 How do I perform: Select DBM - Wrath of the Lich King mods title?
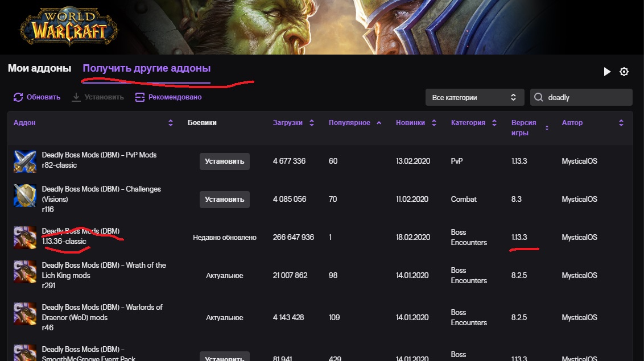104,270
